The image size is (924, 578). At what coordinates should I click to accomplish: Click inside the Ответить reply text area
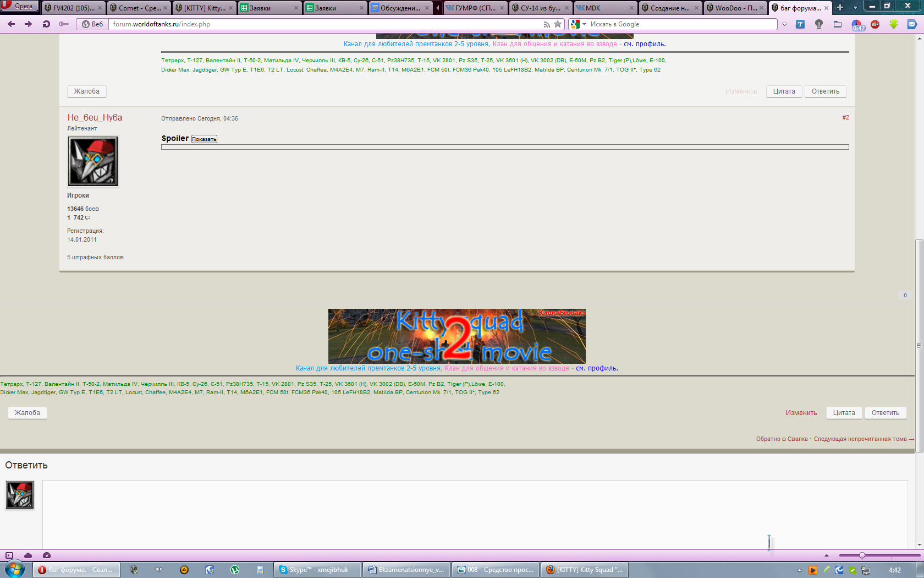pyautogui.click(x=475, y=514)
